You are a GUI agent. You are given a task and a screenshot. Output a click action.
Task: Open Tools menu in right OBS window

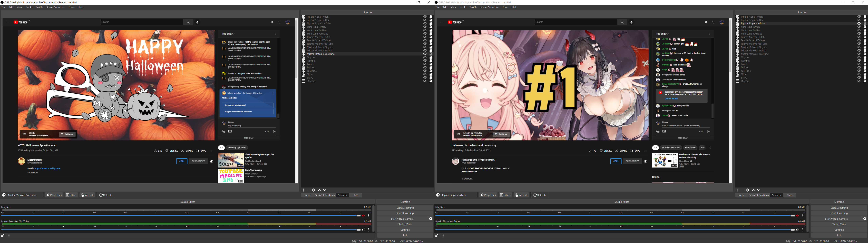505,7
